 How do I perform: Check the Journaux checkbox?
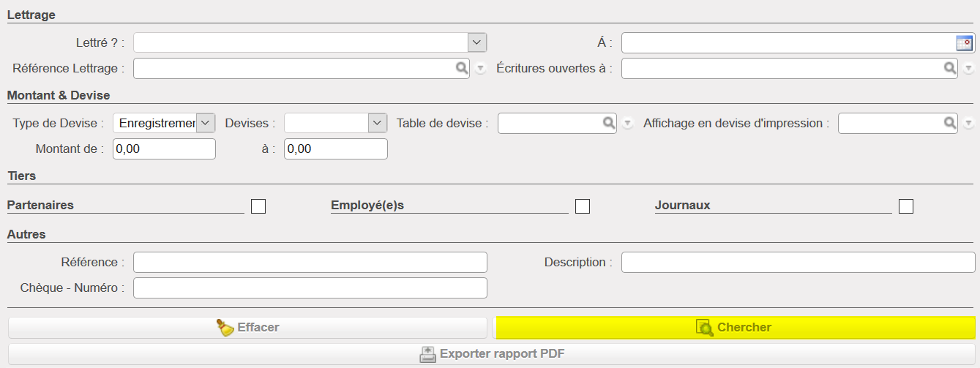coord(906,206)
